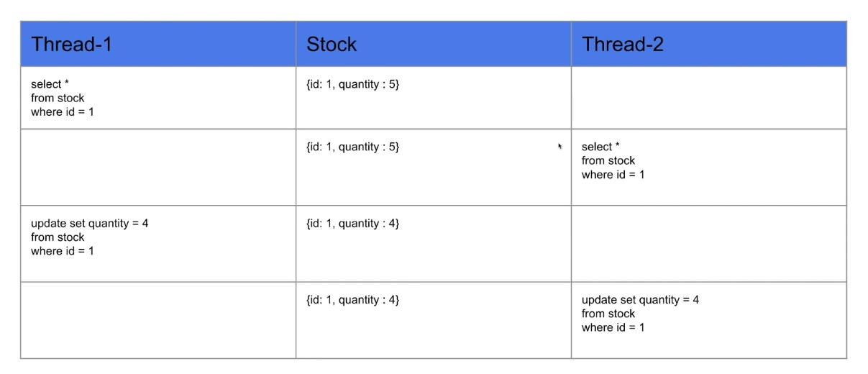Image resolution: width=868 pixels, height=374 pixels.
Task: Click 'where id = 1' in Thread-2 update
Action: (x=613, y=327)
